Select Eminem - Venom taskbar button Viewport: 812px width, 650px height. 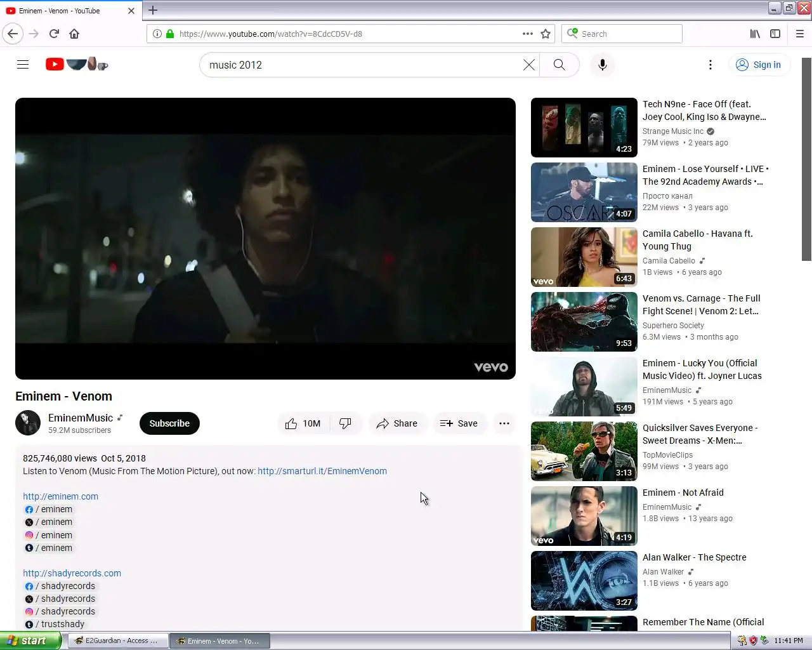[219, 641]
